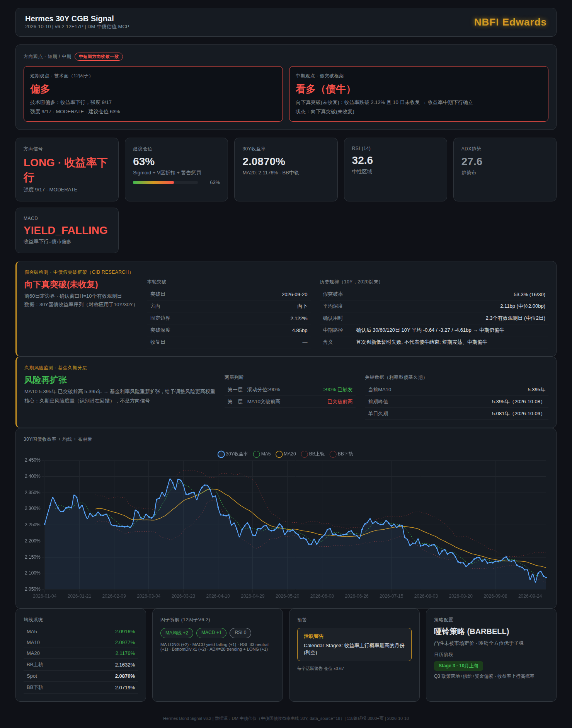Click the ADX trend value 27.6
The width and height of the screenshot is (572, 728).
tap(472, 162)
